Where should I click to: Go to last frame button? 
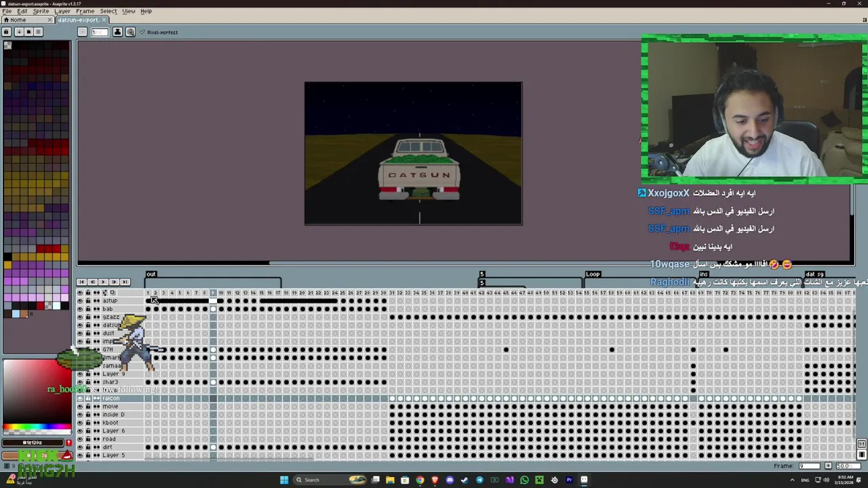[x=125, y=282]
